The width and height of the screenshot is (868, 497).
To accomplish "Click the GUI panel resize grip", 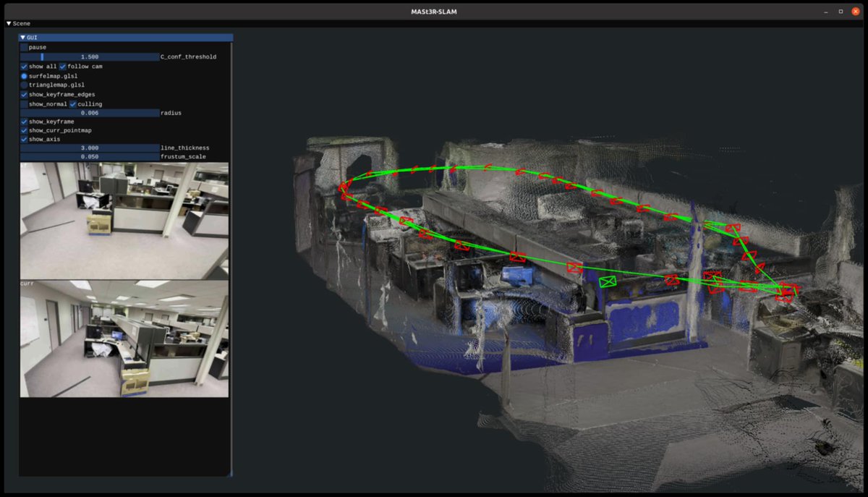I will (230, 474).
